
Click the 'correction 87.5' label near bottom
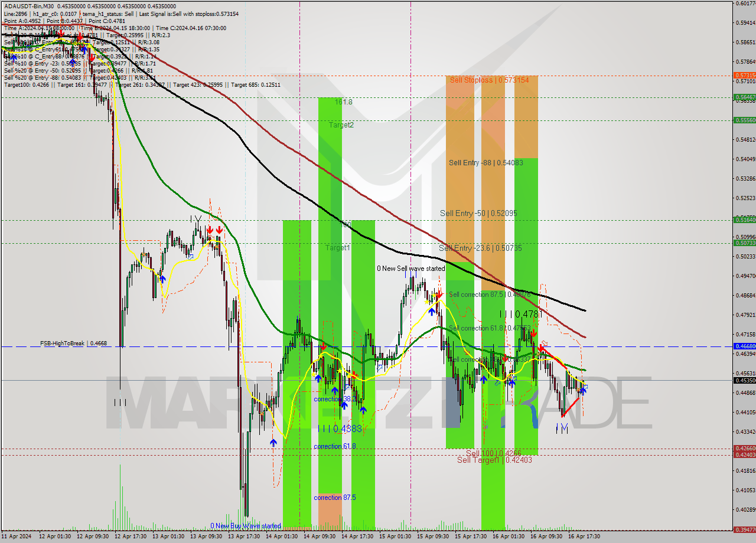334,498
